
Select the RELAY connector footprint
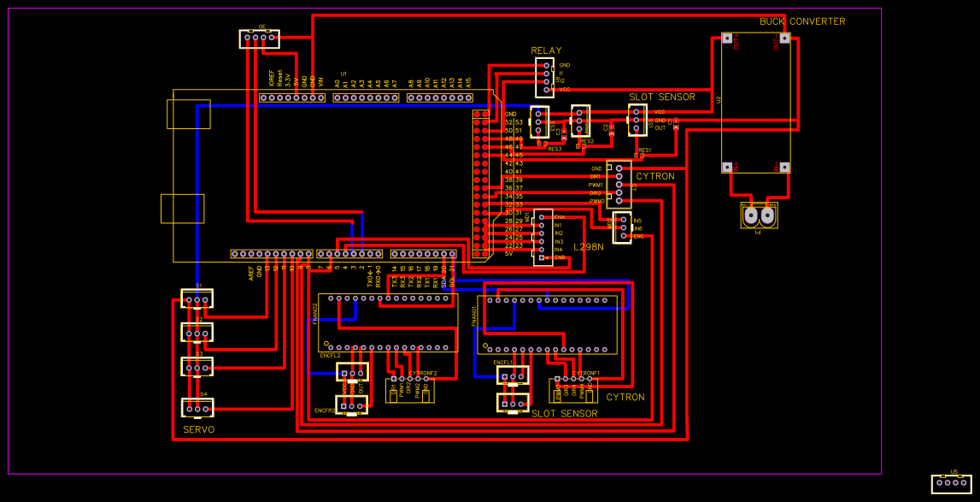(x=544, y=77)
